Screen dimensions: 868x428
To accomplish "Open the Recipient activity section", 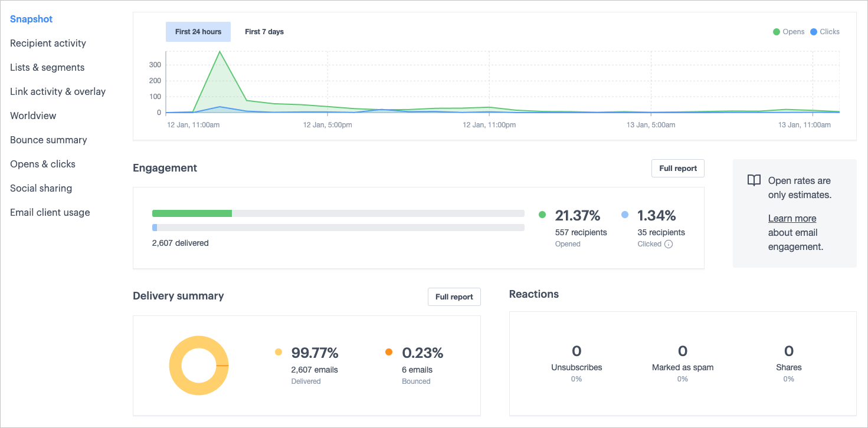I will [x=48, y=43].
